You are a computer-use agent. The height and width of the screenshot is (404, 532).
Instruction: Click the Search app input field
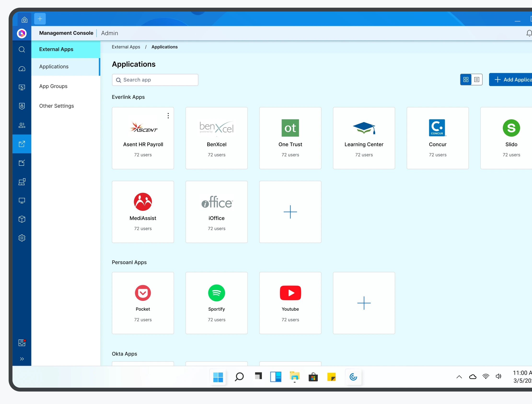[x=155, y=80]
